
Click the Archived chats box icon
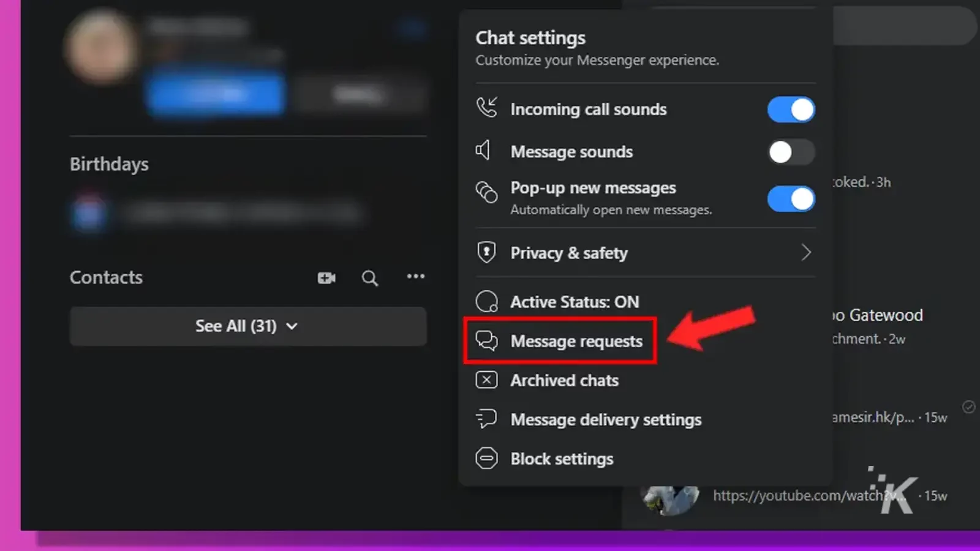pos(486,380)
